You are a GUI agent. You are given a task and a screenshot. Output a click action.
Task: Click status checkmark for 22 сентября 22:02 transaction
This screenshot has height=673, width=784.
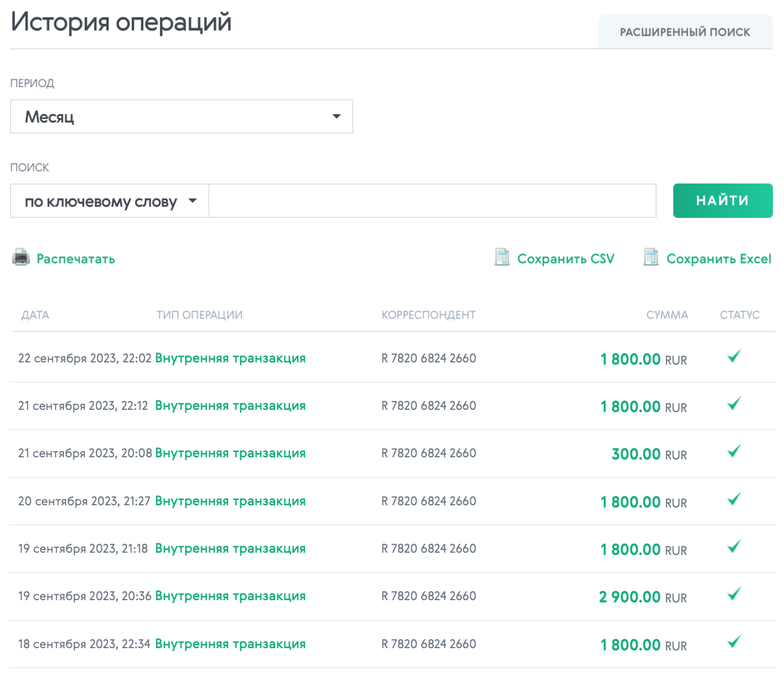(734, 356)
